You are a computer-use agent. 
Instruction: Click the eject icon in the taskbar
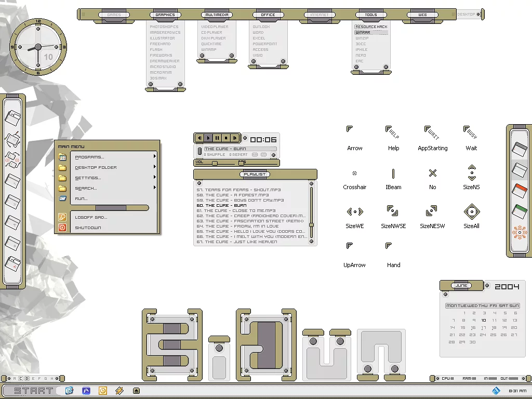coord(137,391)
